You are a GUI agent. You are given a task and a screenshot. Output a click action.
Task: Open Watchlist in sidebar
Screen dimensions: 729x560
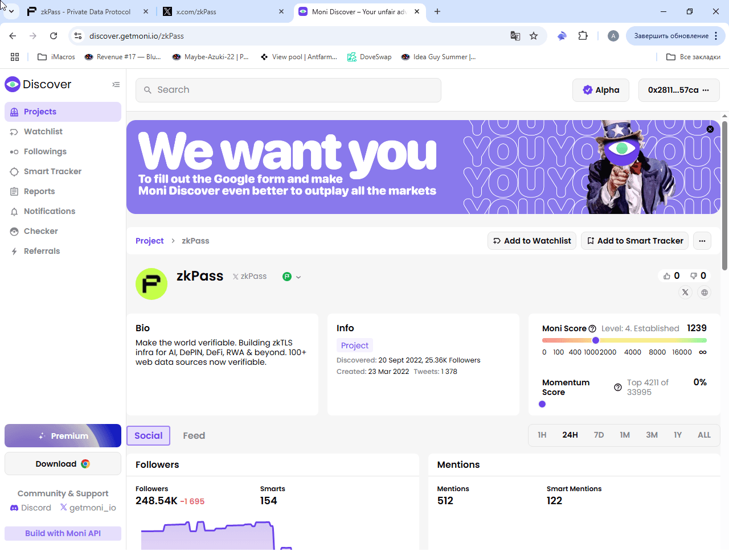63,131
